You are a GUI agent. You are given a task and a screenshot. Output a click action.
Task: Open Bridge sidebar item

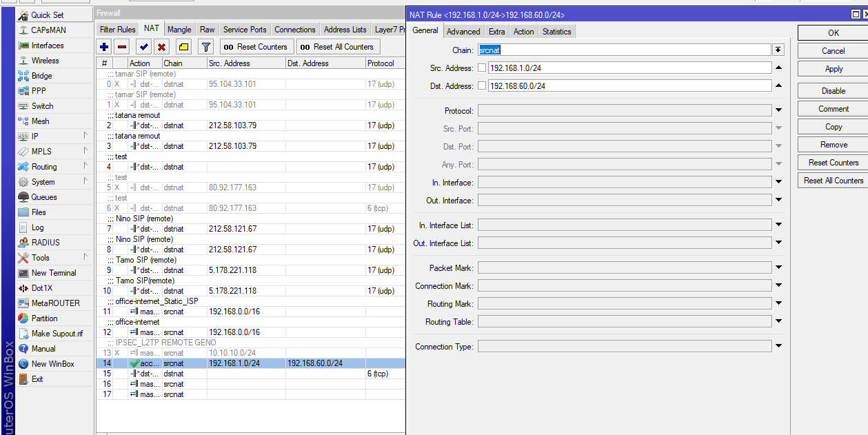(54, 76)
